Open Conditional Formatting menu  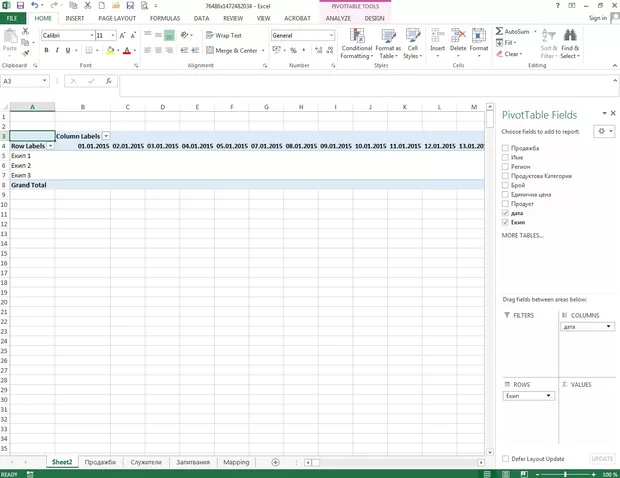coord(356,44)
